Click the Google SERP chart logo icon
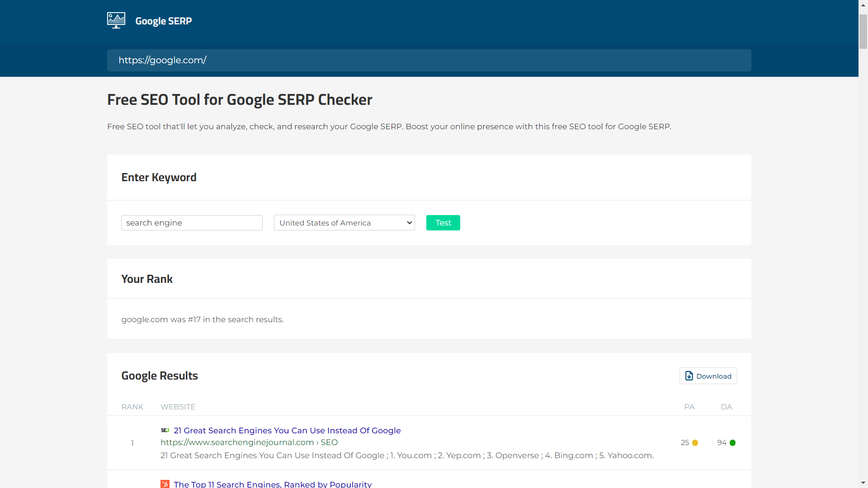Viewport: 868px width, 488px height. [x=116, y=20]
